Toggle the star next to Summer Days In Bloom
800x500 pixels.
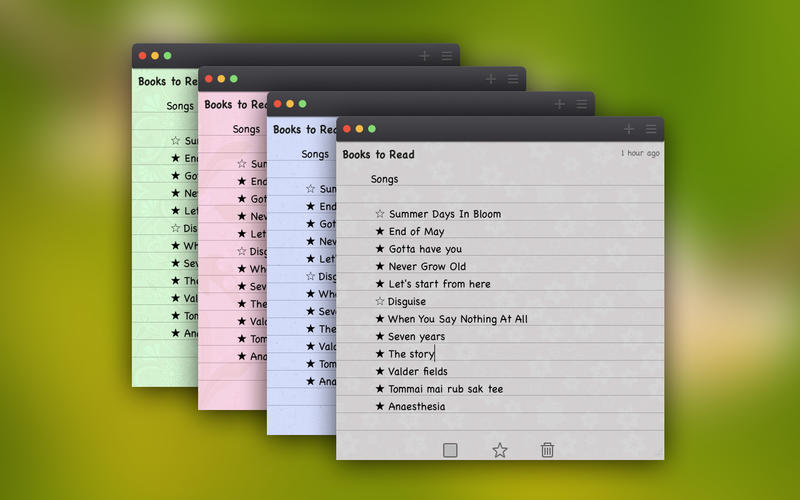pos(380,214)
